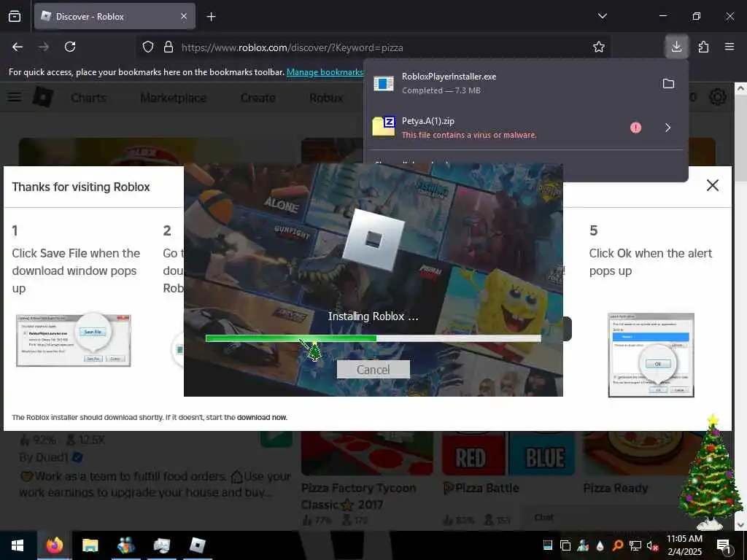Image resolution: width=747 pixels, height=560 pixels.
Task: Show RobloxPlayerInstaller.exe in its folder
Action: click(x=668, y=84)
